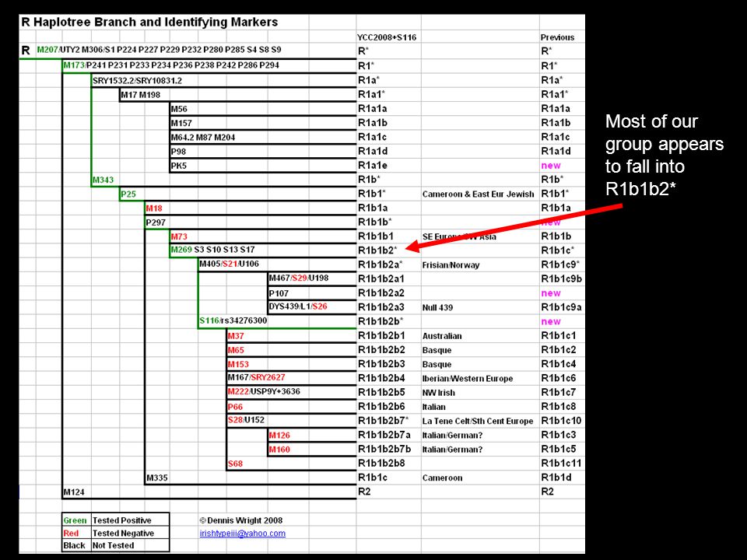The height and width of the screenshot is (560, 747).
Task: Select the M335 marker cell
Action: coord(156,478)
